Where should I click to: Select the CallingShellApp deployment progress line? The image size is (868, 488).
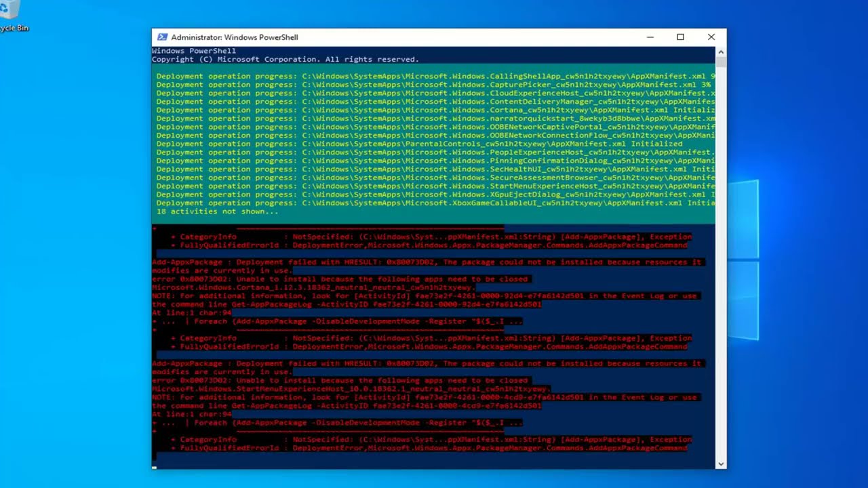pyautogui.click(x=435, y=77)
